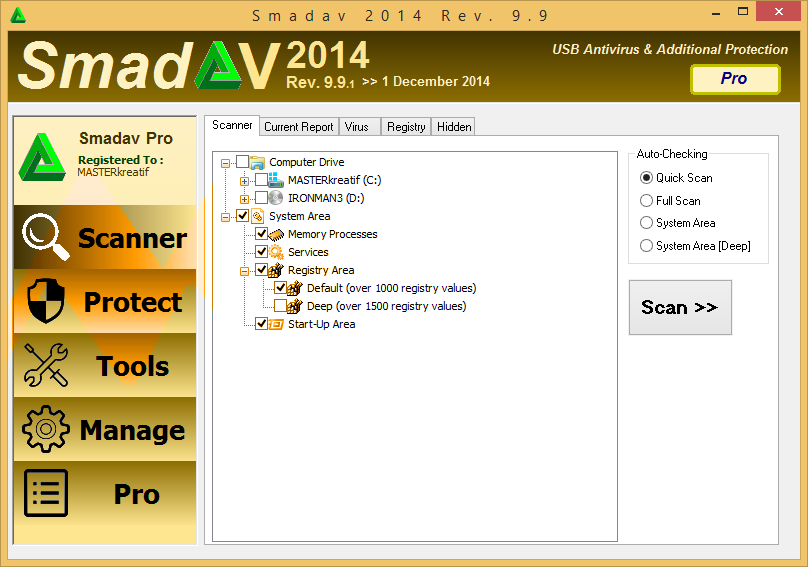This screenshot has height=567, width=808.
Task: Close the Smadav window
Action: pyautogui.click(x=779, y=11)
